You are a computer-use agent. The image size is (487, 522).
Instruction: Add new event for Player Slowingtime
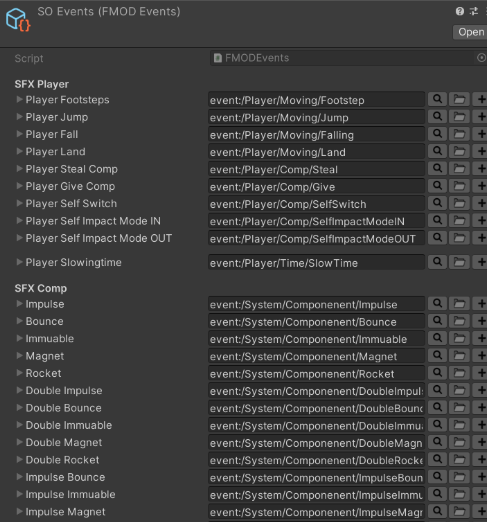[x=481, y=262]
